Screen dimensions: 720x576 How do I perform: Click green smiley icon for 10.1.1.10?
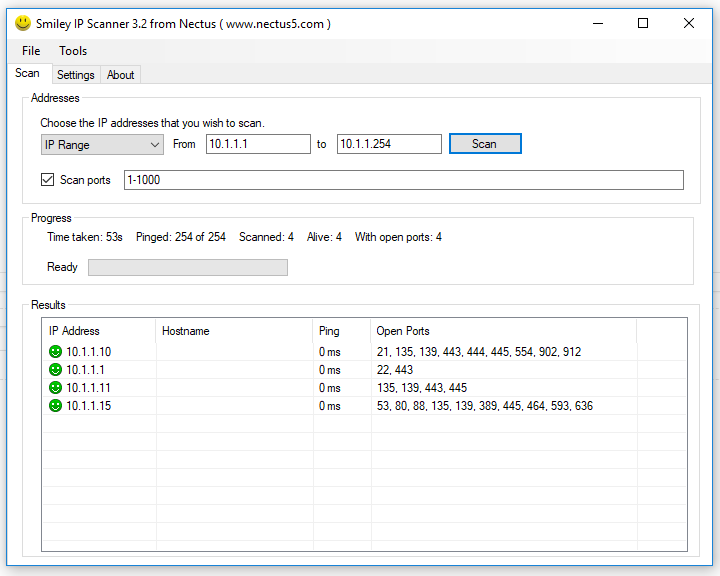click(55, 352)
